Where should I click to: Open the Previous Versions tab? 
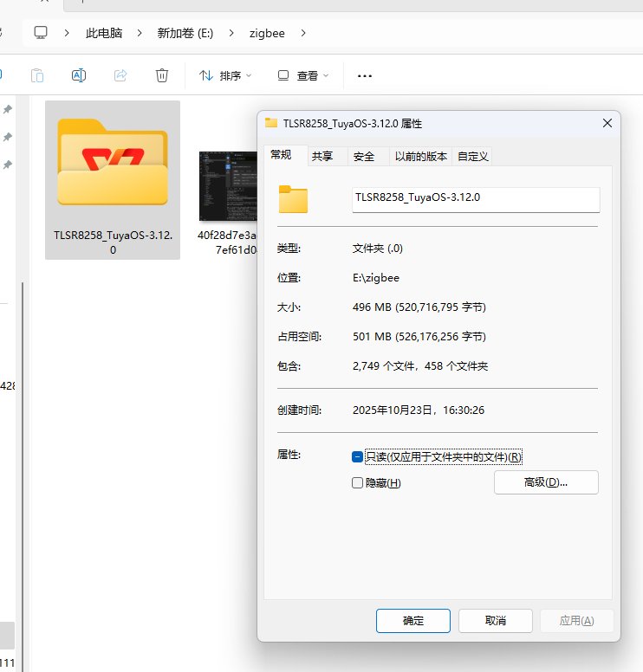(420, 156)
